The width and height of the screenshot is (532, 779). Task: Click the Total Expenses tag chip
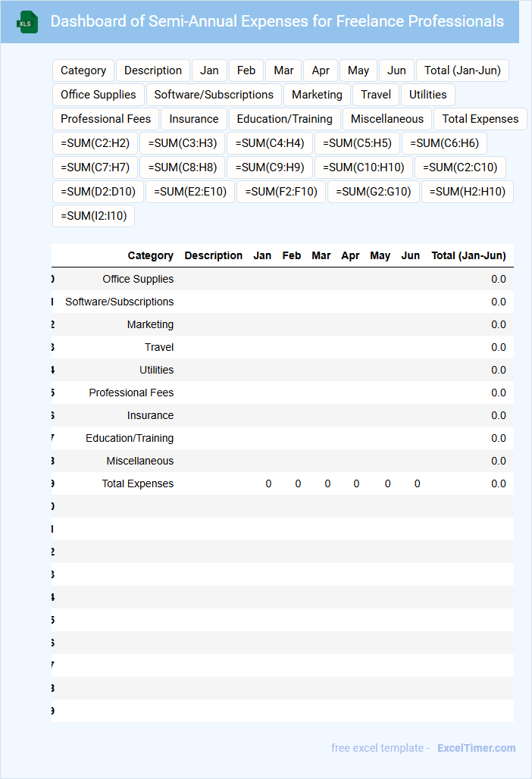pos(480,119)
